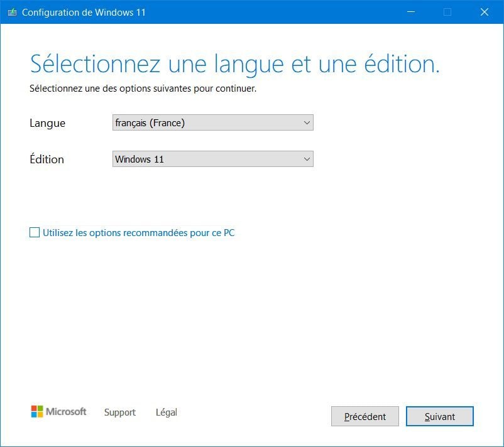Click the Windows setup icon in title bar
The height and width of the screenshot is (447, 504).
(12, 12)
